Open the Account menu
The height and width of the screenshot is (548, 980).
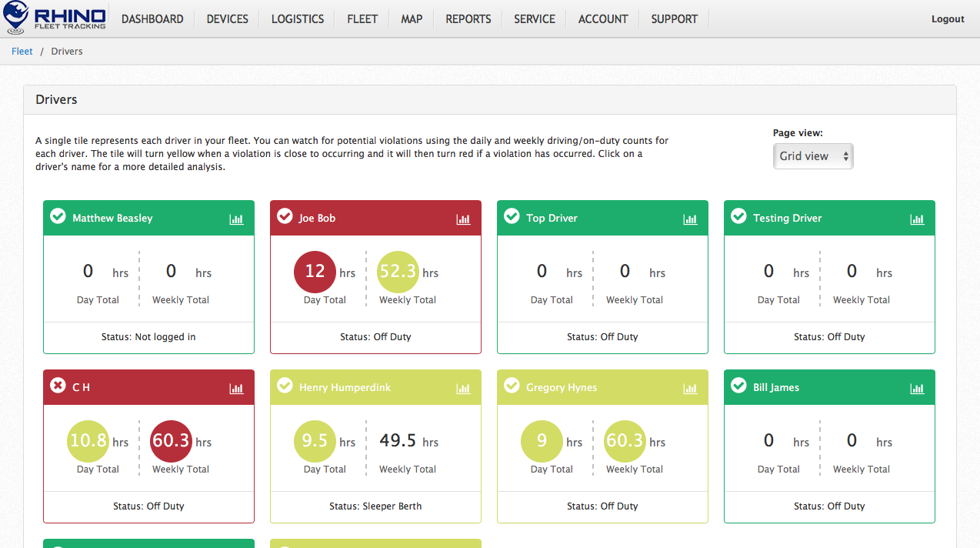point(603,18)
